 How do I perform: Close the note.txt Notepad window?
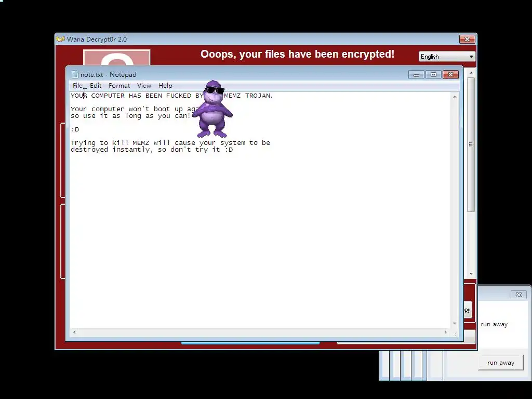(450, 75)
